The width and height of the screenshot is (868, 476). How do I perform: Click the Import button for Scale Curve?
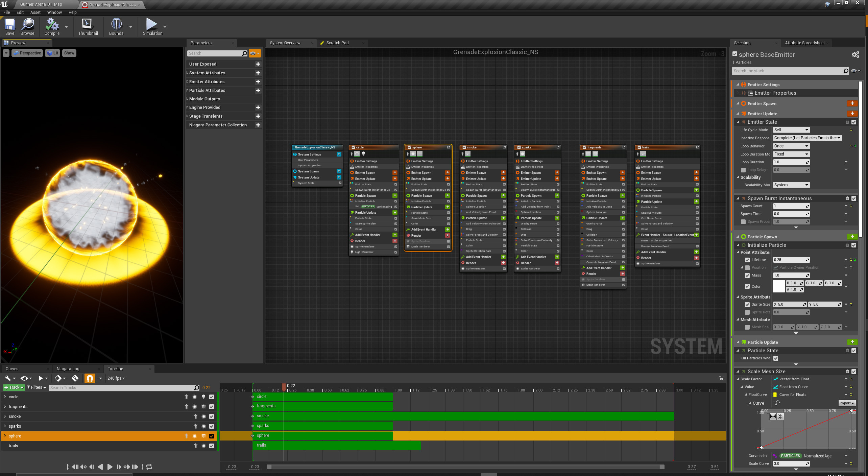pyautogui.click(x=846, y=403)
